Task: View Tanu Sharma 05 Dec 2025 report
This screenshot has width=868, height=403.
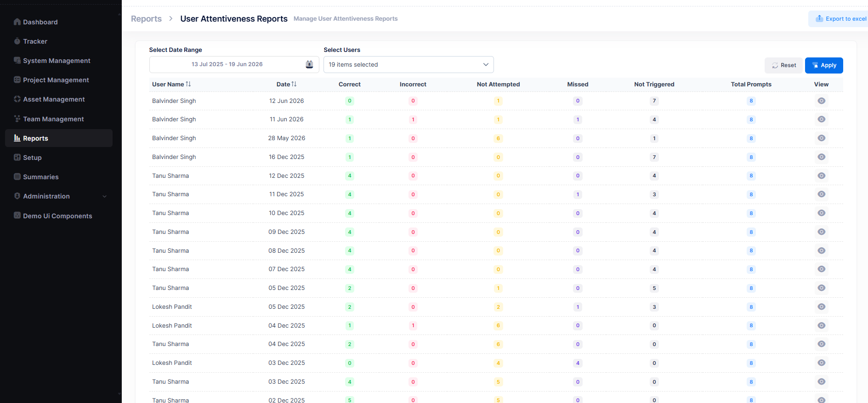Action: tap(822, 288)
